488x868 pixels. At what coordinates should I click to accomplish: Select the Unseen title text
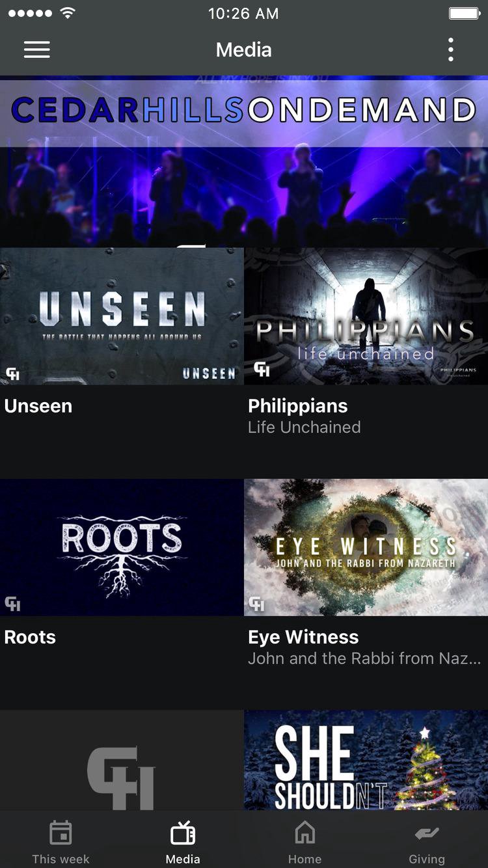38,406
